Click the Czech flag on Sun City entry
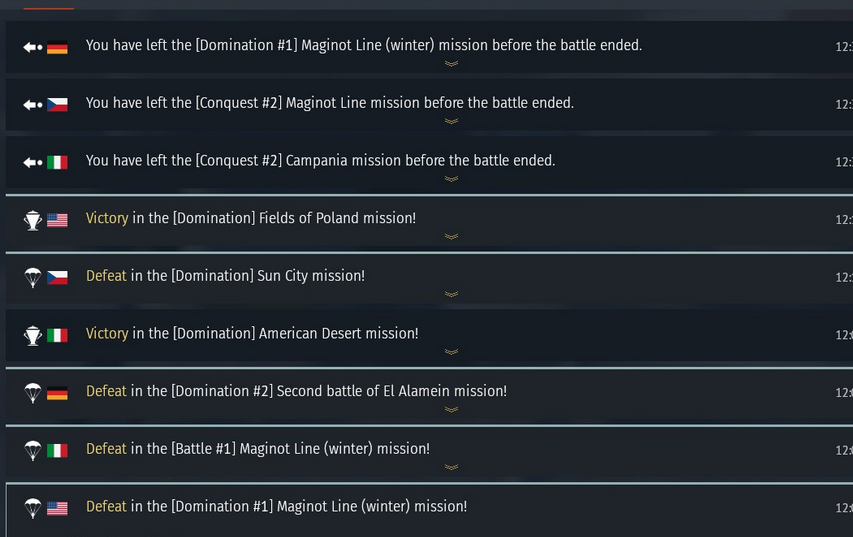853x537 pixels. click(x=57, y=277)
